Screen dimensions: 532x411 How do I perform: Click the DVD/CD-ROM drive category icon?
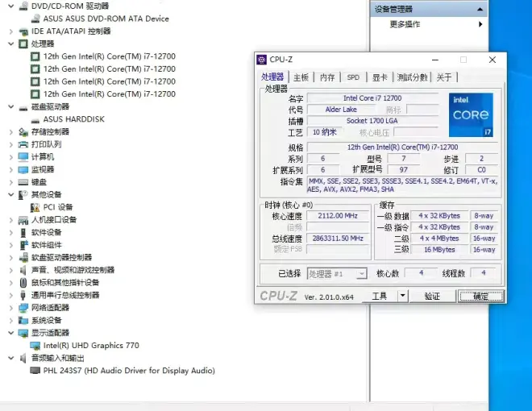tap(23, 6)
